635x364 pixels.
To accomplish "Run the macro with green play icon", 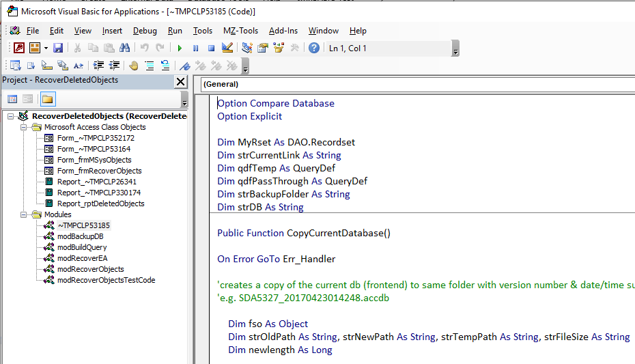I will (180, 48).
